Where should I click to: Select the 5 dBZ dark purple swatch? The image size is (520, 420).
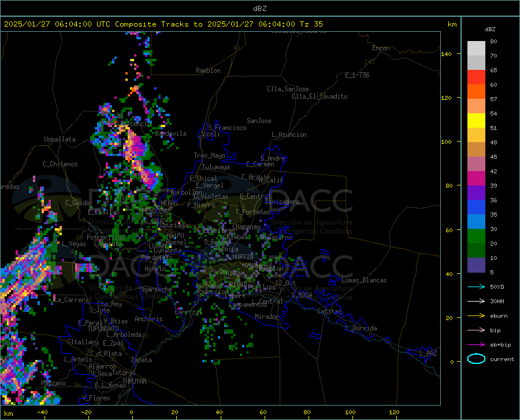tap(476, 265)
